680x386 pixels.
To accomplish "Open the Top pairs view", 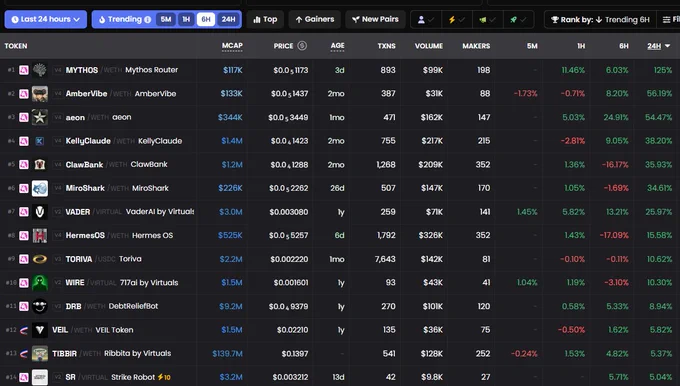I will [265, 20].
